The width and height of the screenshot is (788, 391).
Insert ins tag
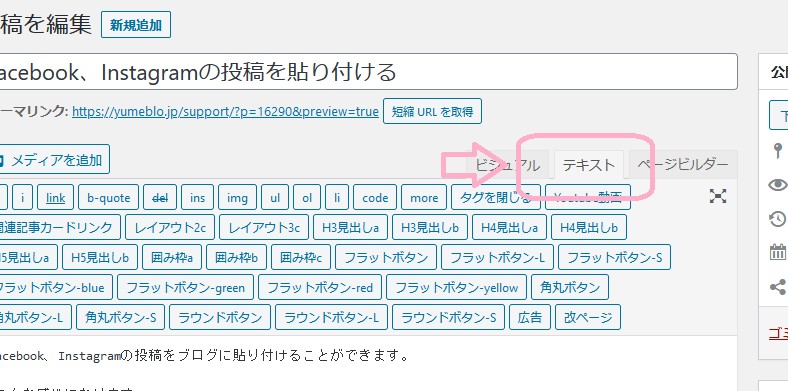click(198, 198)
